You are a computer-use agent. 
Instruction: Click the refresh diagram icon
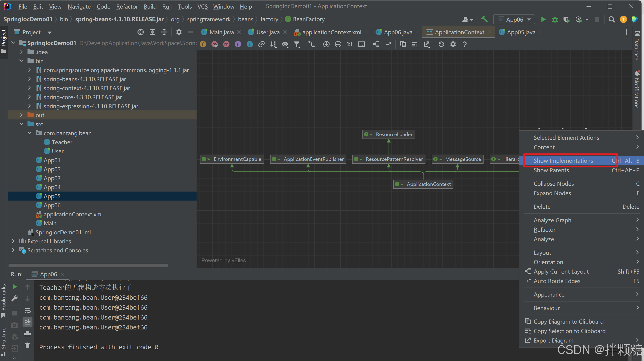(441, 44)
